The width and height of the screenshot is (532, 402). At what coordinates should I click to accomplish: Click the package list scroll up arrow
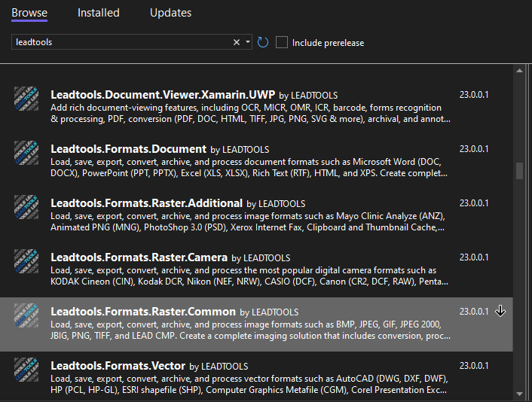click(519, 71)
